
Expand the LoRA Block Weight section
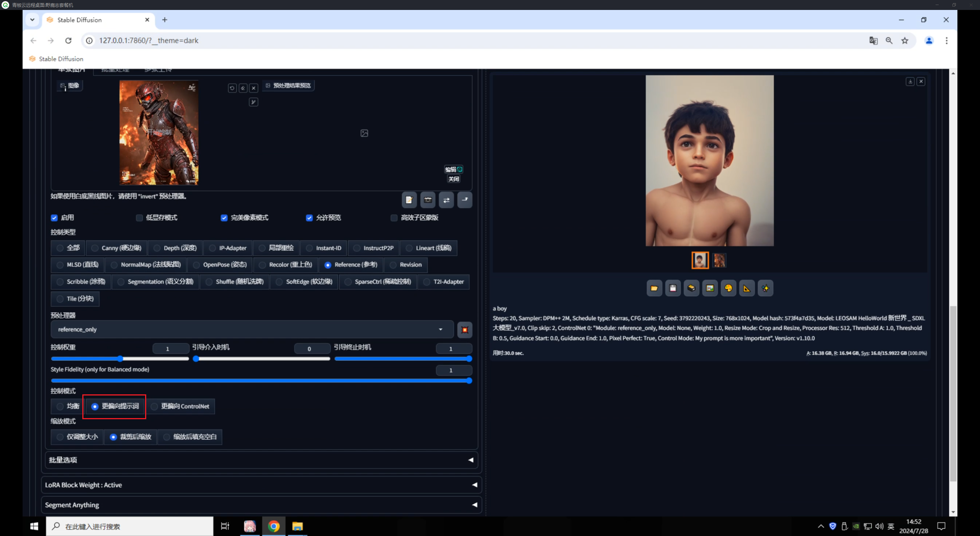point(261,485)
